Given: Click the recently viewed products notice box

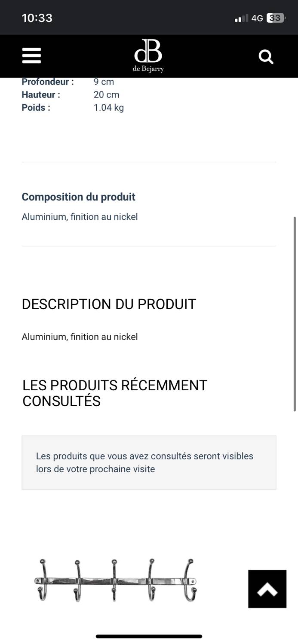Looking at the screenshot, I should 149,462.
